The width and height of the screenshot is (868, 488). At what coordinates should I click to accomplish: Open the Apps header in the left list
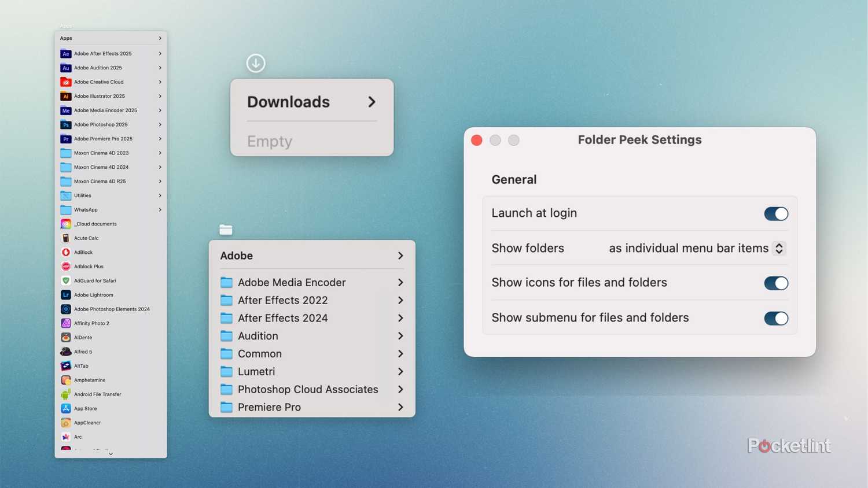66,38
